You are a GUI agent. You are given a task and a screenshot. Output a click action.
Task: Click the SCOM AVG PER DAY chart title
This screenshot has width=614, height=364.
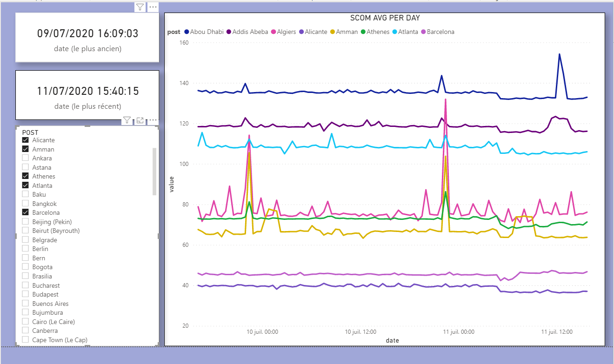point(385,18)
